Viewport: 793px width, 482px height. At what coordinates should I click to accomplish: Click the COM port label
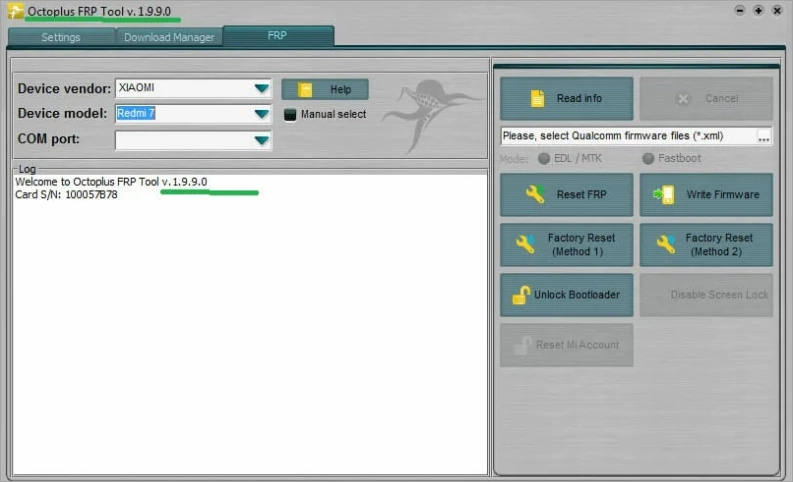click(49, 139)
